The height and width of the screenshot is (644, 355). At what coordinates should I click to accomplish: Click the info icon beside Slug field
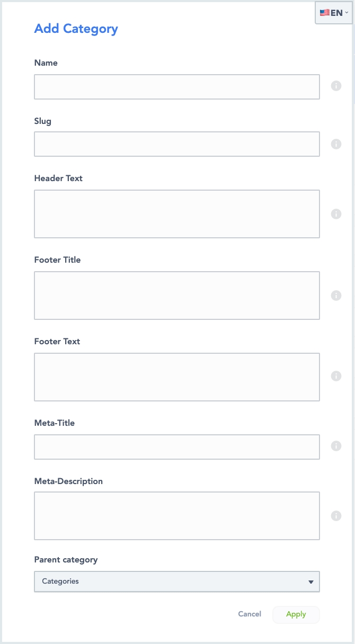(x=336, y=144)
